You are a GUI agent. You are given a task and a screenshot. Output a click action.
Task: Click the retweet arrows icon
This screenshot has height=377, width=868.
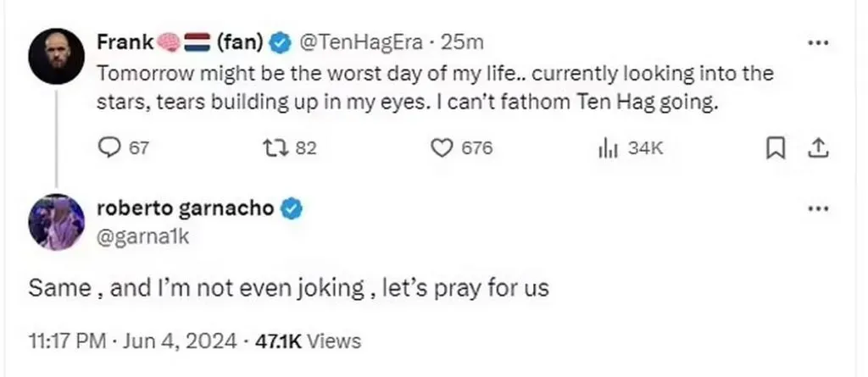(275, 147)
